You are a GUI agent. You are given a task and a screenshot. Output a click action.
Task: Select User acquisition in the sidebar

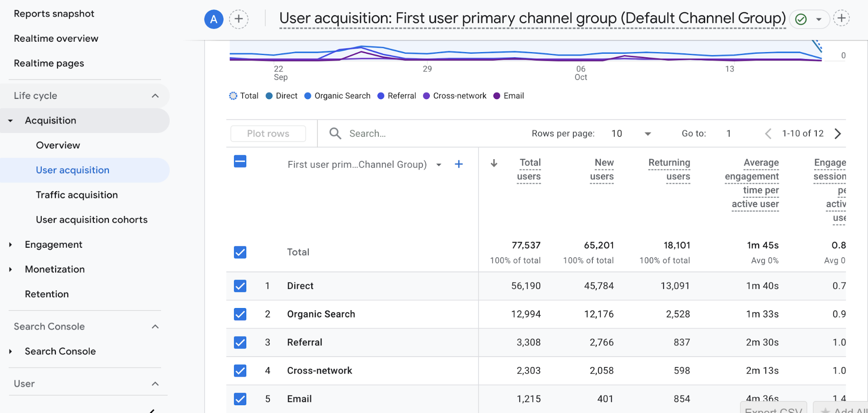tap(73, 170)
